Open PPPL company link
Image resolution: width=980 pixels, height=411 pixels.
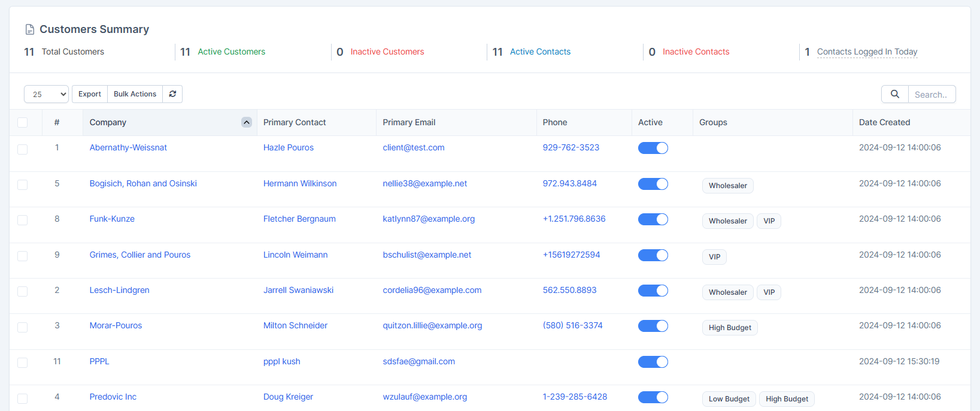pos(99,361)
